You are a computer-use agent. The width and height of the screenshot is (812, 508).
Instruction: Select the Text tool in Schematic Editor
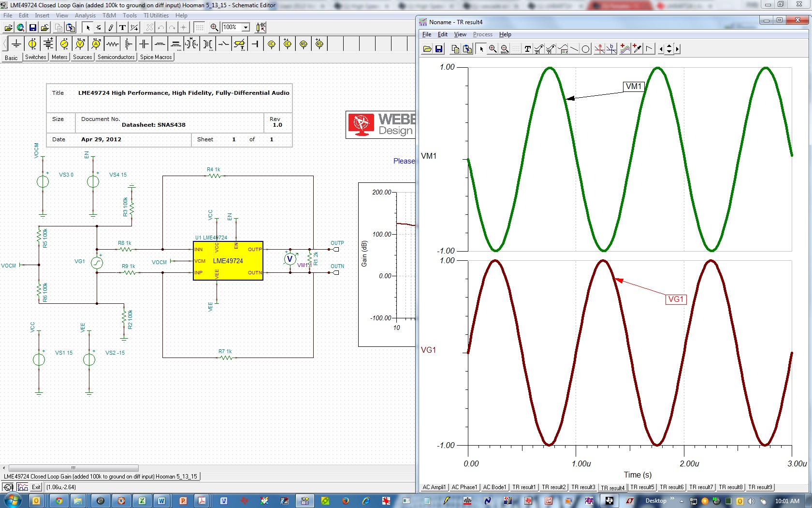pos(123,28)
